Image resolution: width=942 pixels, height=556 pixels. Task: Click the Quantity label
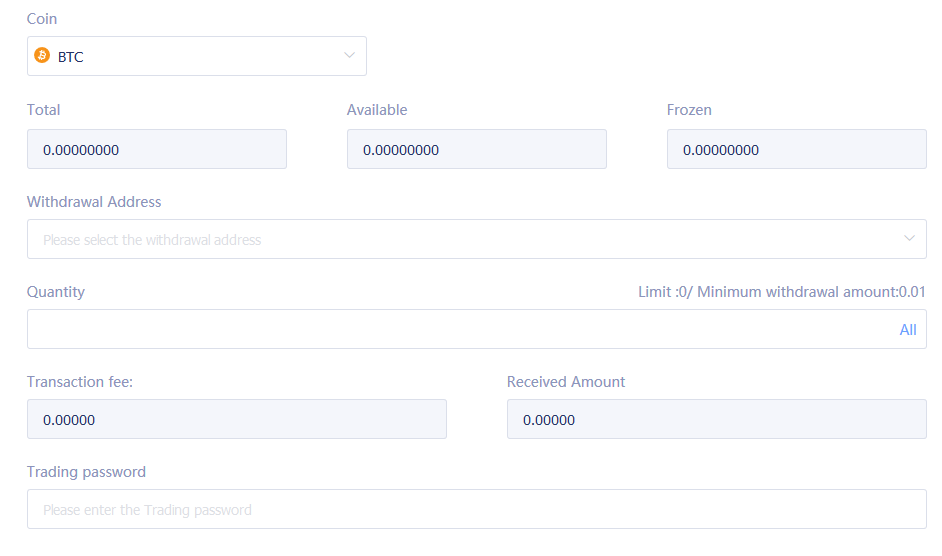tap(56, 292)
